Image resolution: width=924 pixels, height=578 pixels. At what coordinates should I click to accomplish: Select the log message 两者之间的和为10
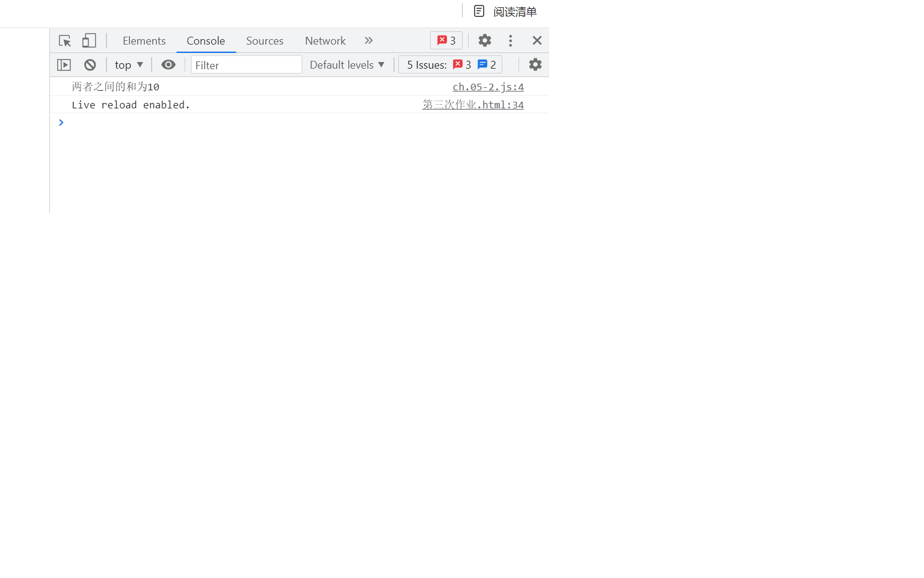(115, 87)
